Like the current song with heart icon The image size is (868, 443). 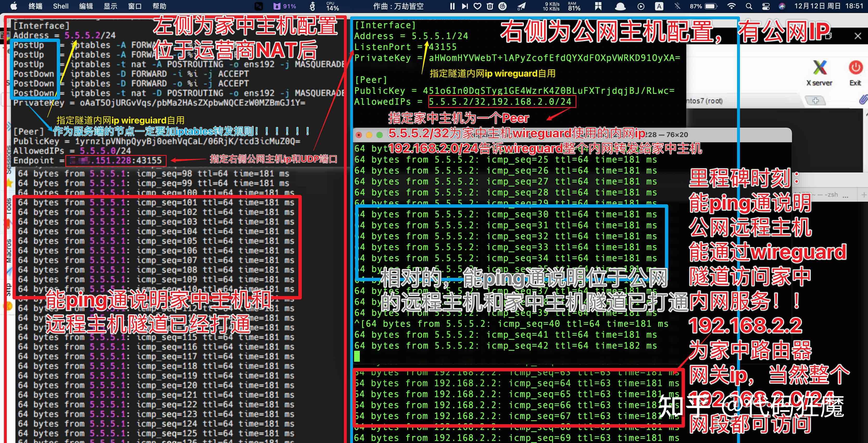tap(477, 6)
